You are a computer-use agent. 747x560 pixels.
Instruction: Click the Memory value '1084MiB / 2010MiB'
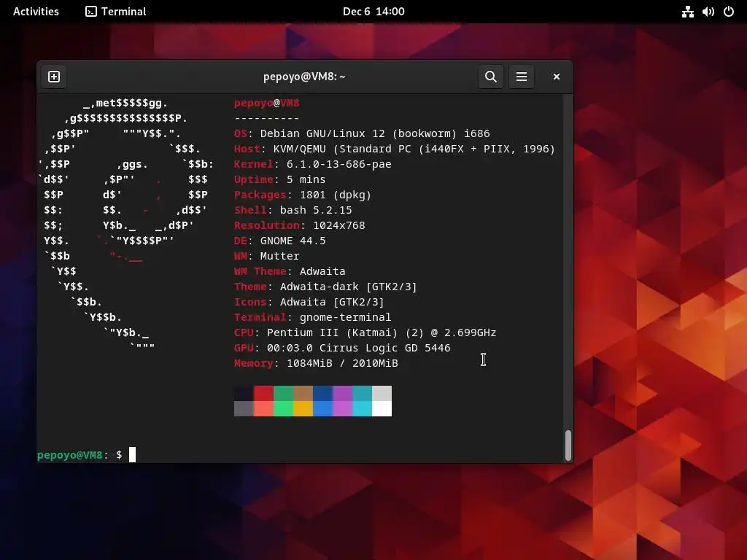[x=342, y=363]
